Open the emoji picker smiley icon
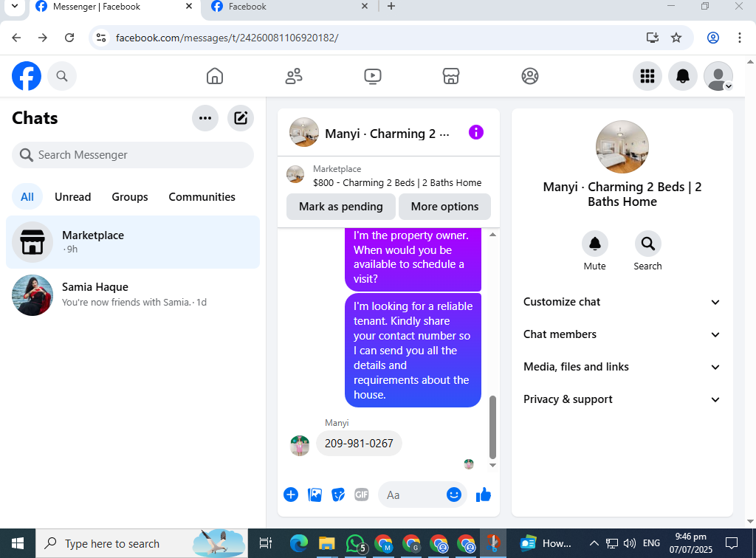Image resolution: width=756 pixels, height=558 pixels. pyautogui.click(x=454, y=495)
